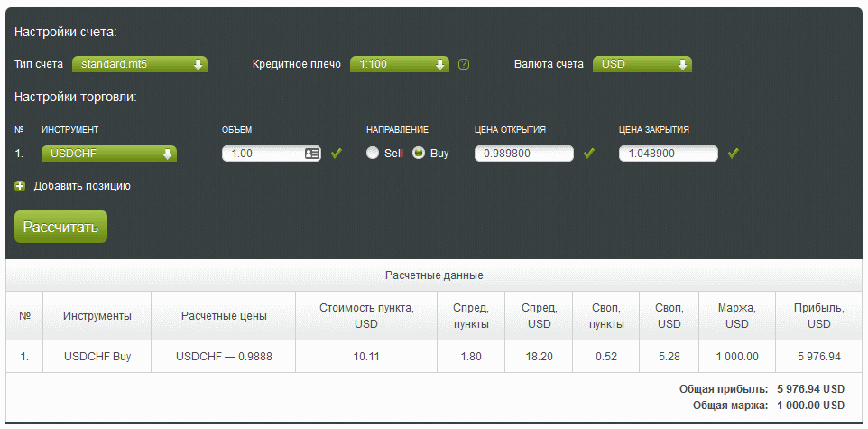Click the green plus icon to add a position
This screenshot has width=868, height=429.
(x=20, y=186)
